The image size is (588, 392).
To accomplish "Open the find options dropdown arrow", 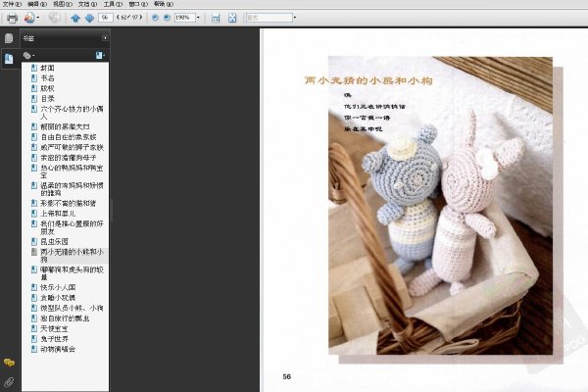I will (x=295, y=18).
